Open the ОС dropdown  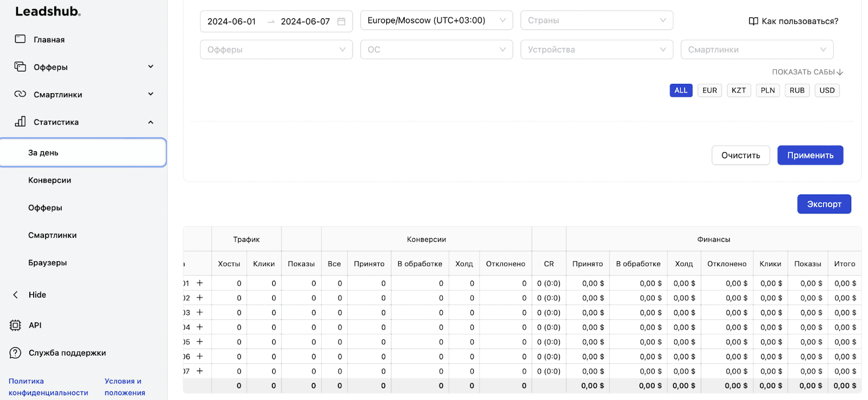click(x=437, y=49)
